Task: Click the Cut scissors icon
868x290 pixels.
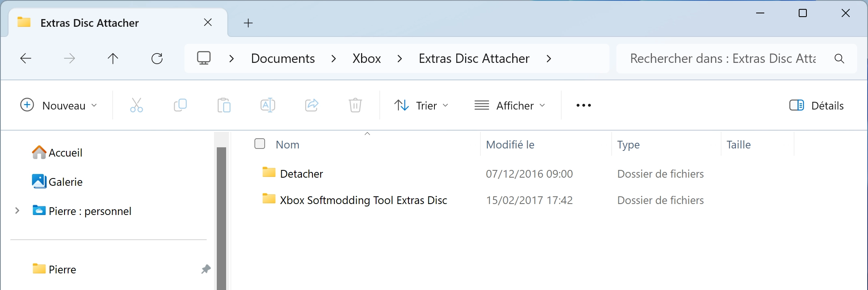Action: (137, 105)
